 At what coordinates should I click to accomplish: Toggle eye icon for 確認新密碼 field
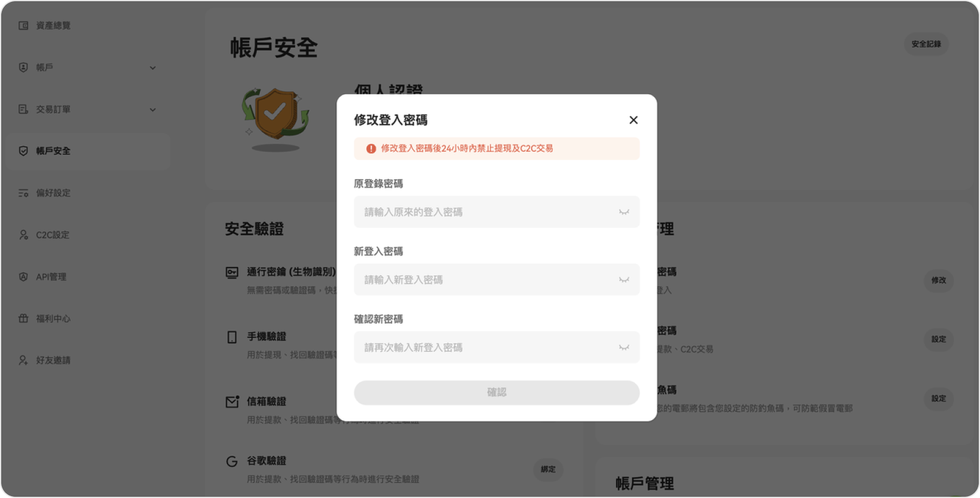point(624,348)
